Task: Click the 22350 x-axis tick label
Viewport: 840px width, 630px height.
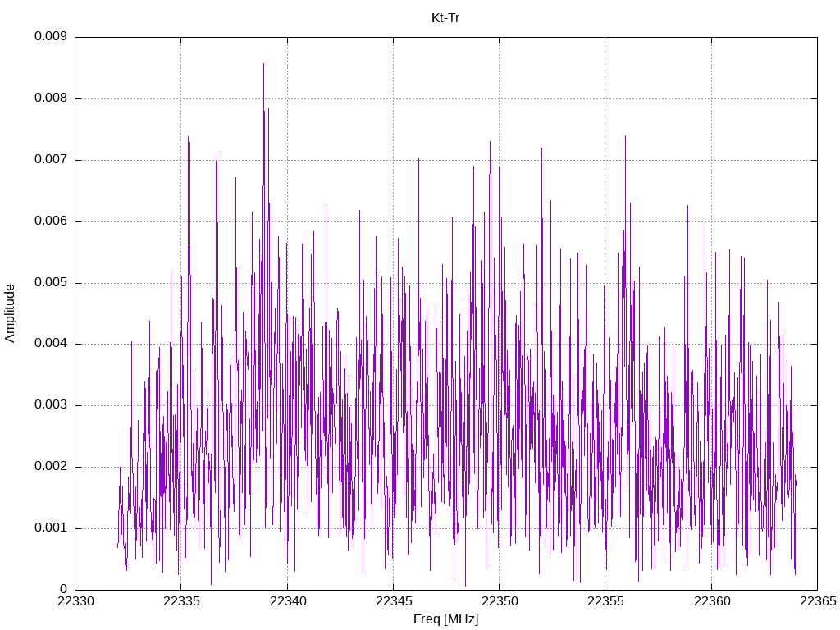Action: click(500, 601)
